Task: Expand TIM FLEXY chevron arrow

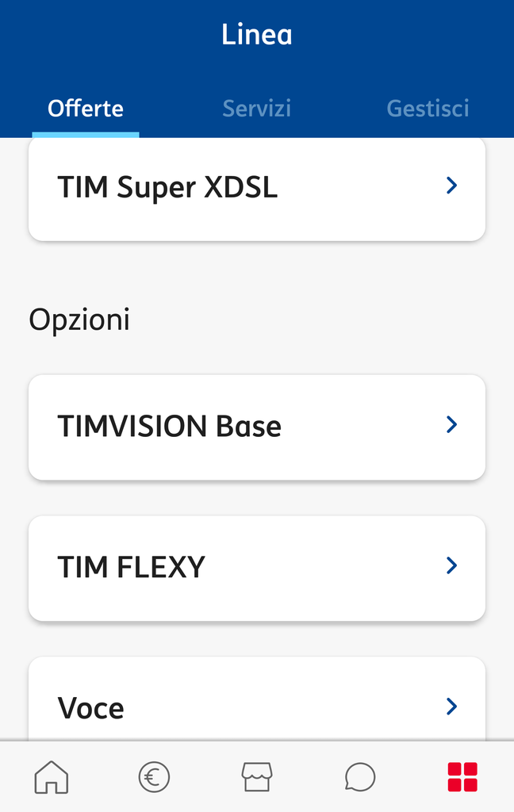Action: point(452,565)
